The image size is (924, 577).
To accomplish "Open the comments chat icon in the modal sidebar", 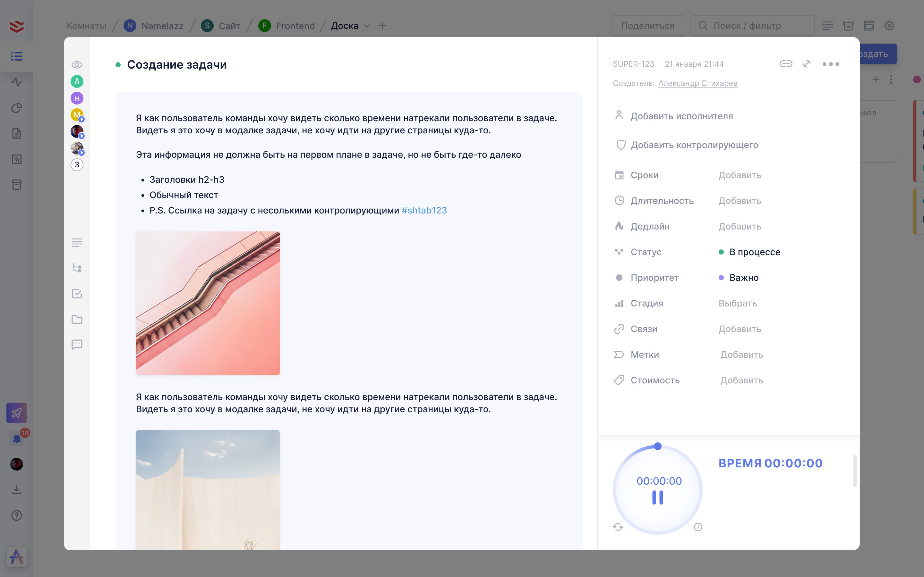I will [x=77, y=345].
